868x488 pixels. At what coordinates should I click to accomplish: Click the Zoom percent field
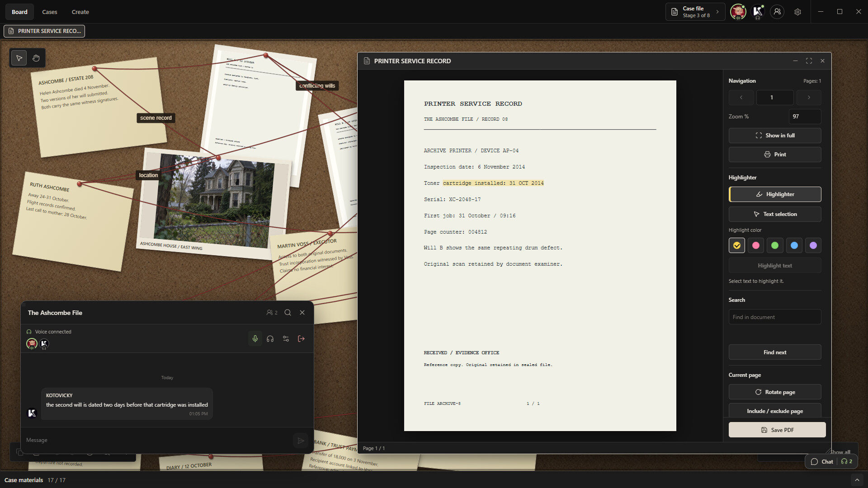click(x=805, y=117)
